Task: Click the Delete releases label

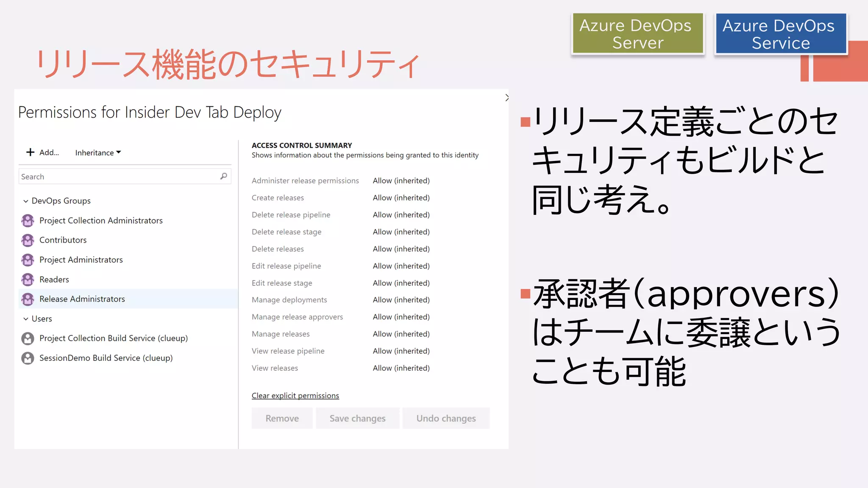Action: tap(278, 249)
